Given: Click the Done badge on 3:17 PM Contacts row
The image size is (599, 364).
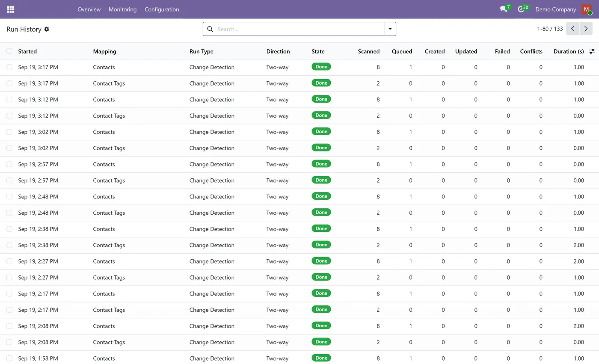Looking at the screenshot, I should (x=321, y=67).
